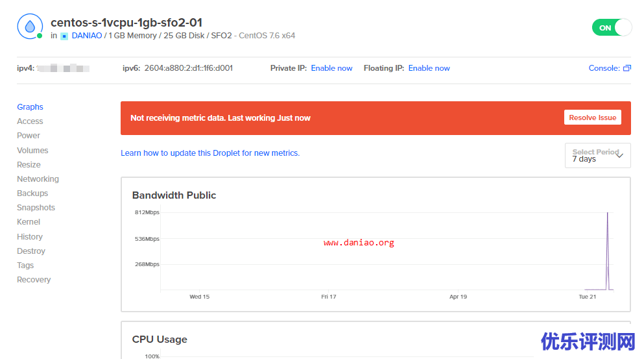Viewport: 644px width, 359px height.
Task: Open the Snapshots section
Action: 36,208
